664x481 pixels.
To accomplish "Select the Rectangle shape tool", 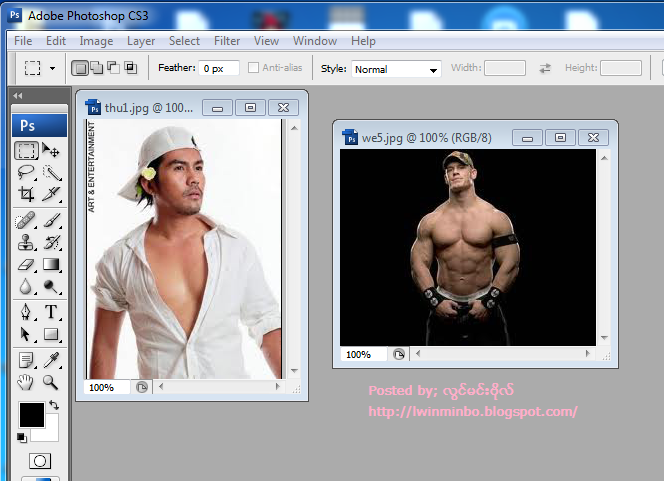I will [x=51, y=334].
